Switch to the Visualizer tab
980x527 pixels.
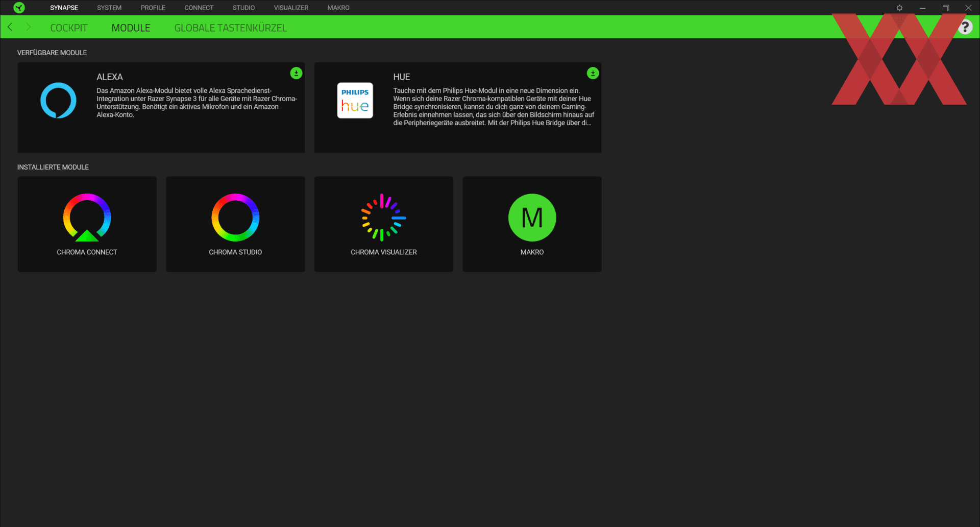click(x=291, y=8)
